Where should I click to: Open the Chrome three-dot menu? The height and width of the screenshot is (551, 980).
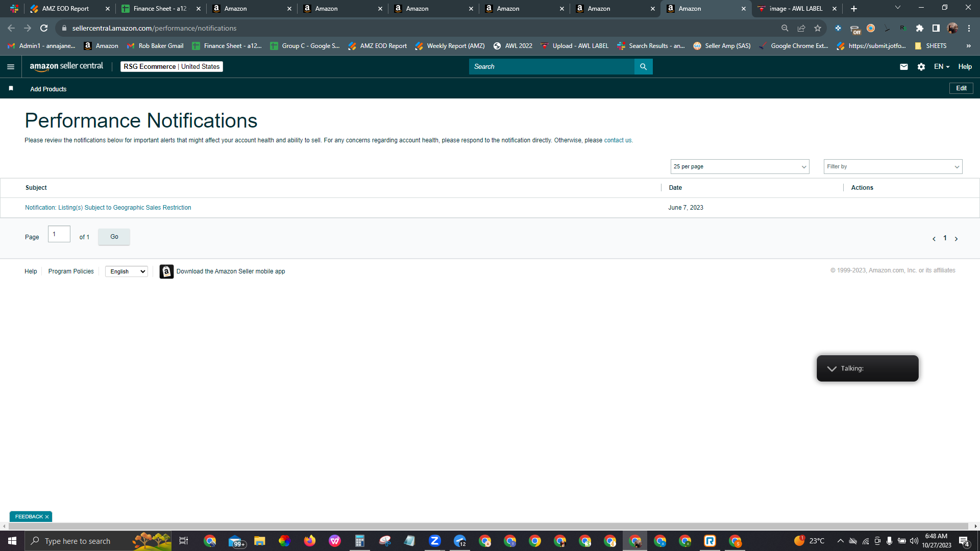click(969, 28)
